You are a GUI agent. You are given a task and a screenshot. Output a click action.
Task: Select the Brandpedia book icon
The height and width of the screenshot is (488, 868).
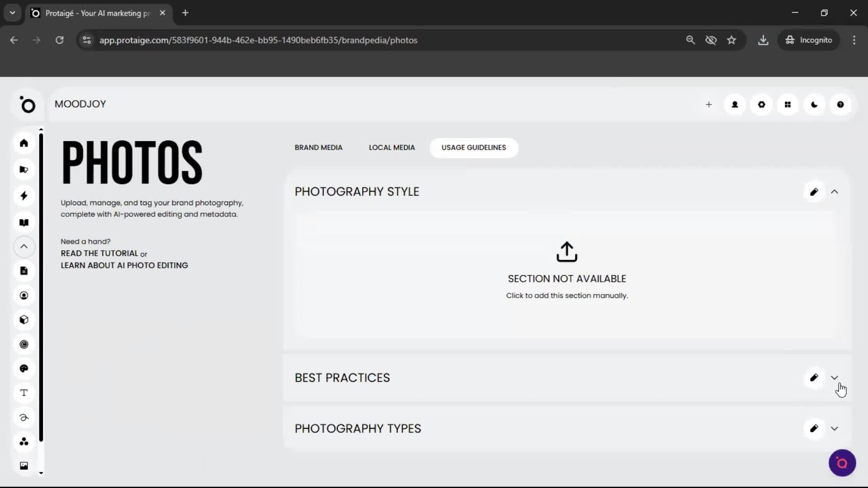click(24, 222)
